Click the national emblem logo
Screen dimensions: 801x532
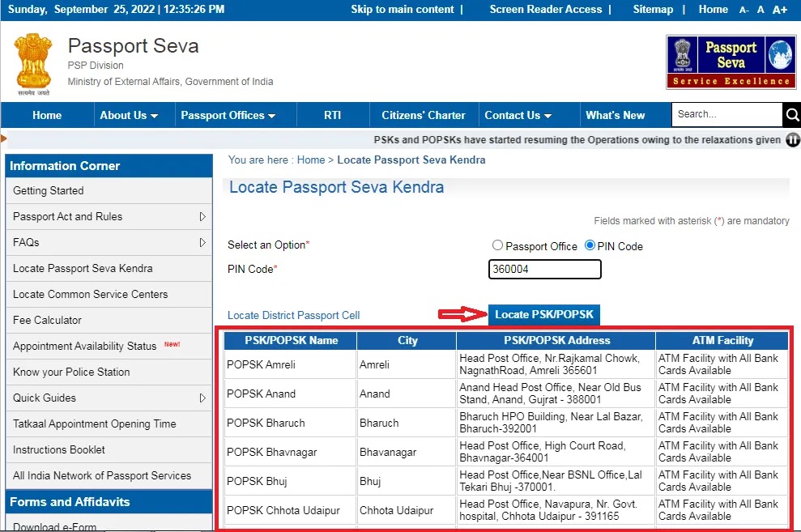click(32, 62)
